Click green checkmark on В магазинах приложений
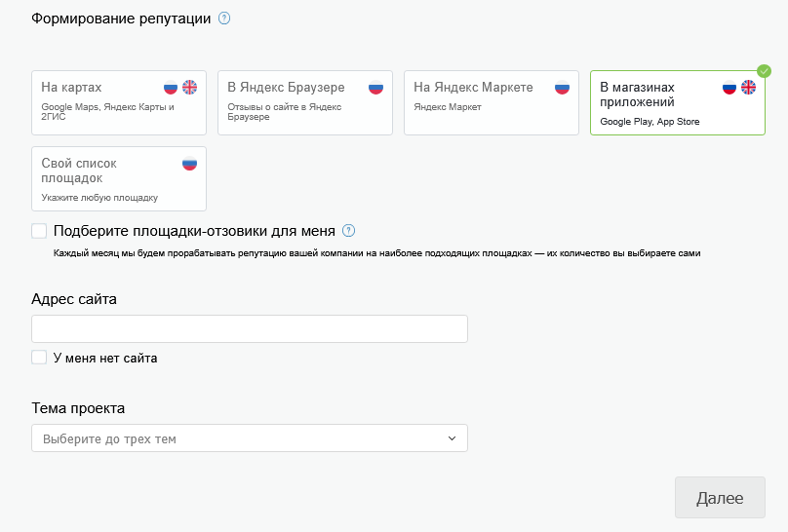 point(765,71)
